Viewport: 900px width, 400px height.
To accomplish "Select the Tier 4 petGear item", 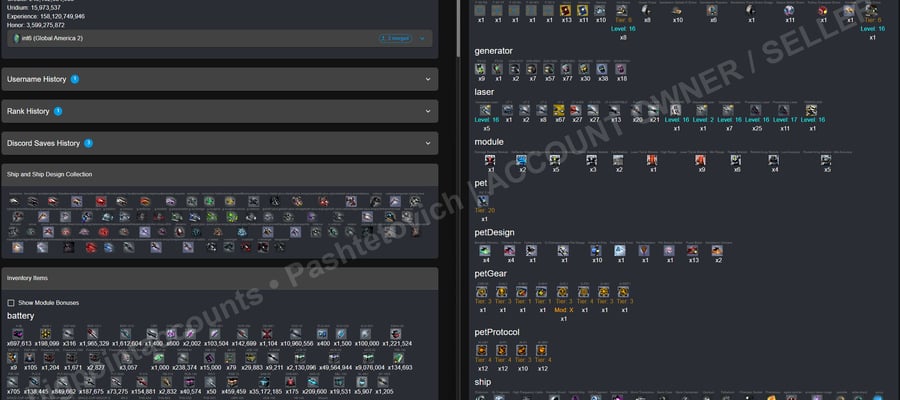I will [584, 292].
